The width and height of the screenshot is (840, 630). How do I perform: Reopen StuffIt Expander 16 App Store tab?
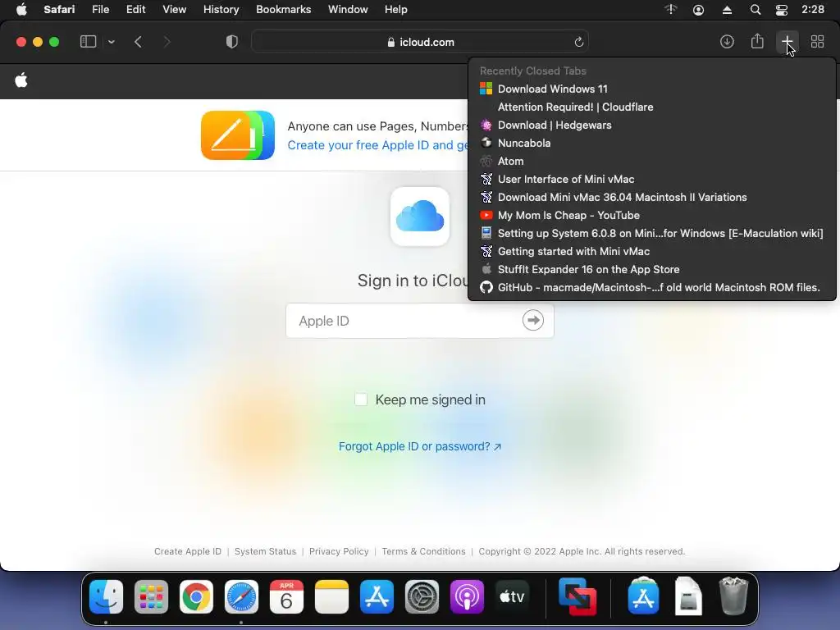pyautogui.click(x=651, y=269)
